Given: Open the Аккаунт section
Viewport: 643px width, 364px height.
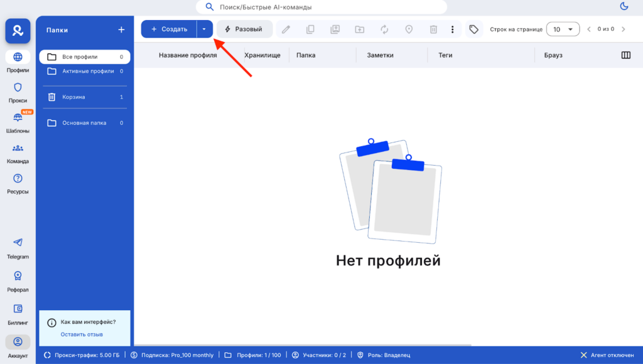Looking at the screenshot, I should tap(18, 347).
